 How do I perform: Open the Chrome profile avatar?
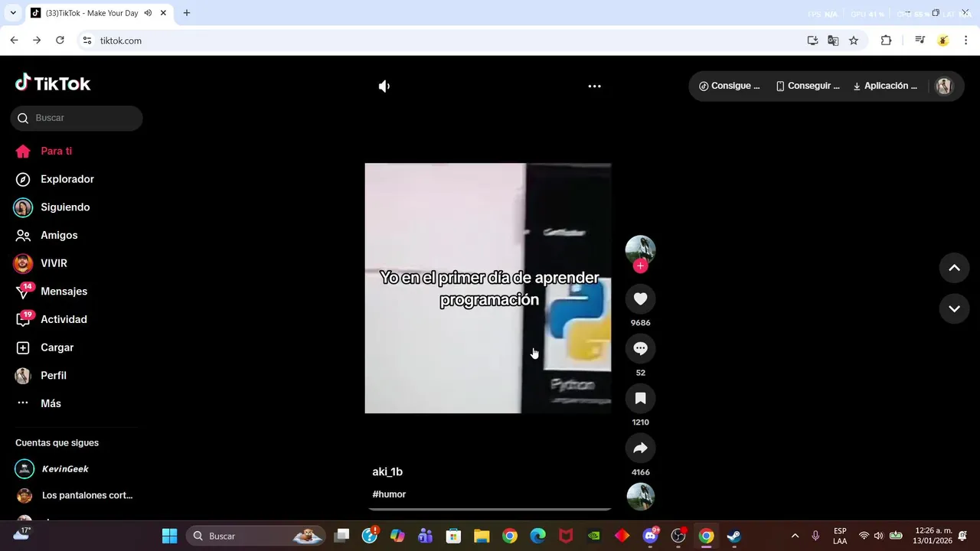click(x=943, y=41)
